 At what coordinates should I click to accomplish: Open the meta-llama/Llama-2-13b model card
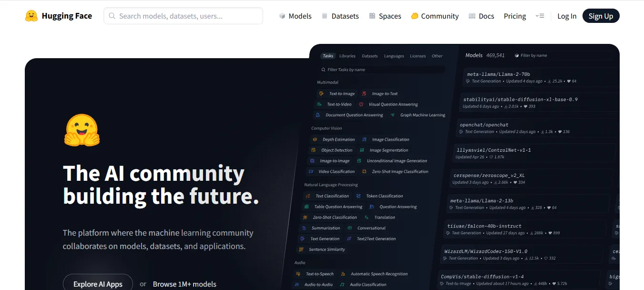point(528,204)
